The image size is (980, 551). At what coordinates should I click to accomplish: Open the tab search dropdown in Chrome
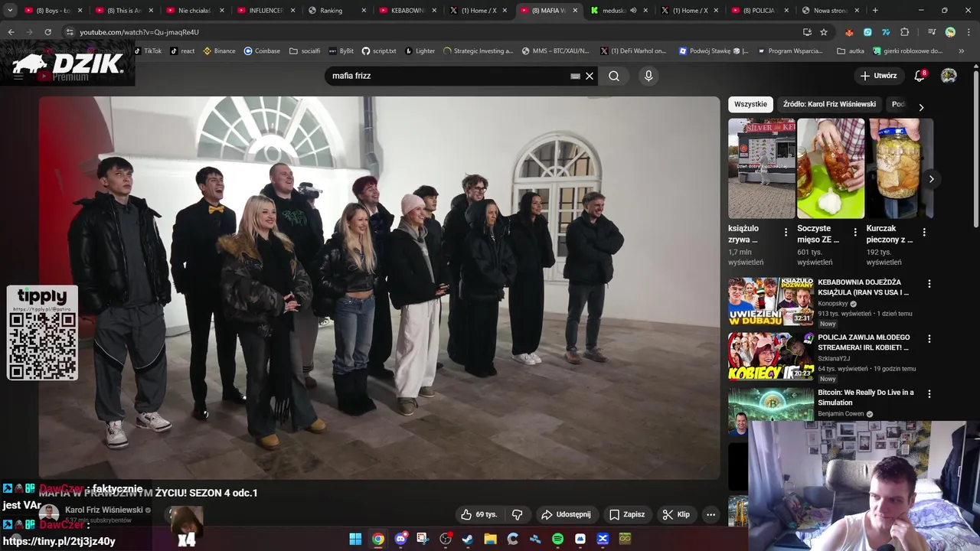point(10,11)
